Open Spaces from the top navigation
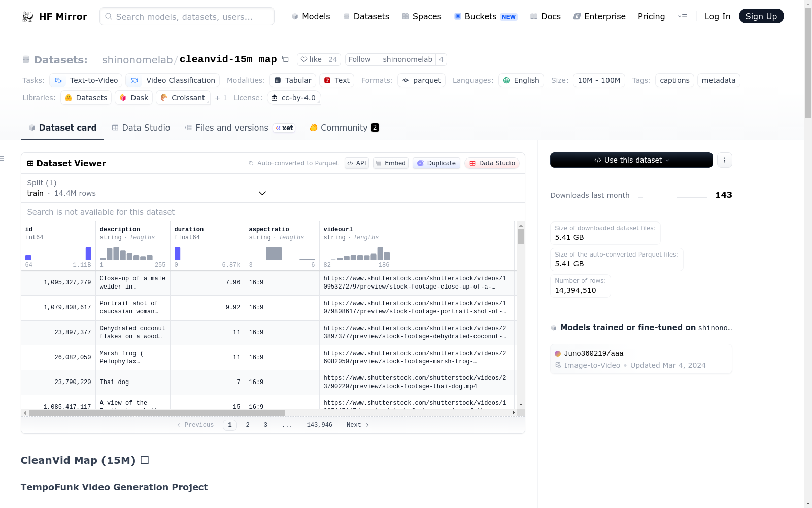 (x=422, y=16)
